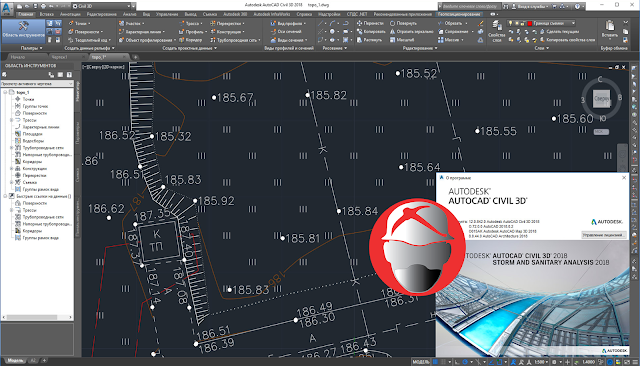640x366 pixels.
Task: Expand the Слои panel
Action: tap(541, 48)
